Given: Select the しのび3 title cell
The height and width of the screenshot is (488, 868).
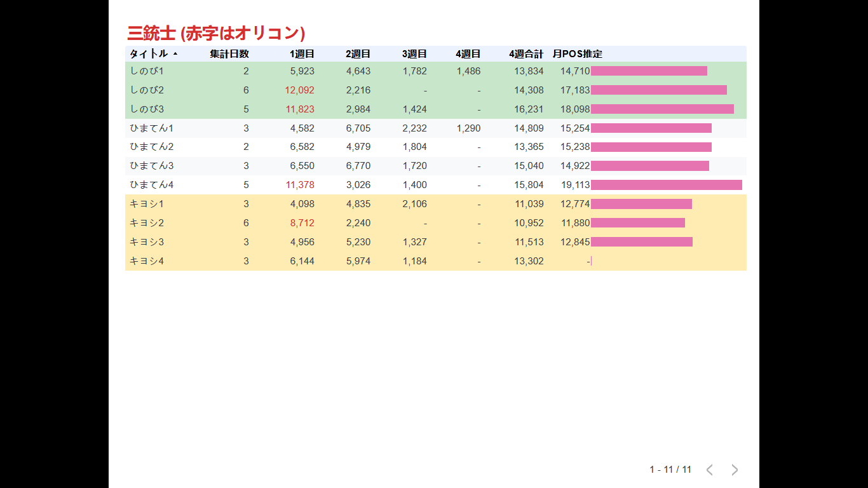Looking at the screenshot, I should [x=147, y=109].
